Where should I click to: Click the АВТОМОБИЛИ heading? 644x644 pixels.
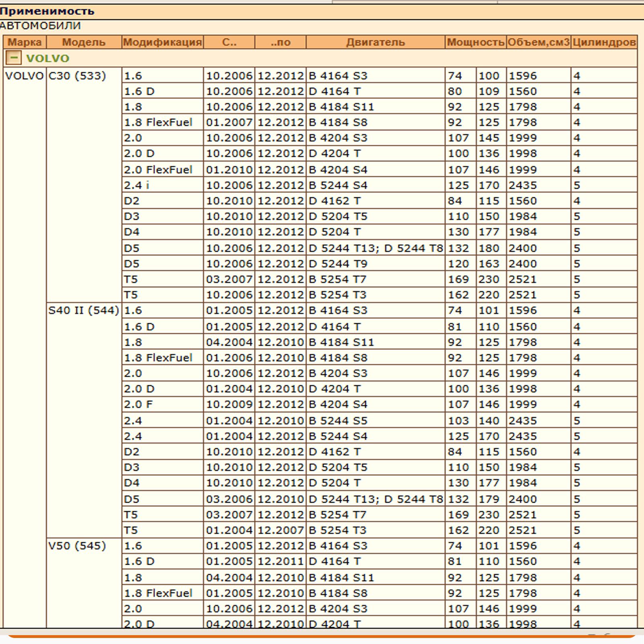click(40, 26)
